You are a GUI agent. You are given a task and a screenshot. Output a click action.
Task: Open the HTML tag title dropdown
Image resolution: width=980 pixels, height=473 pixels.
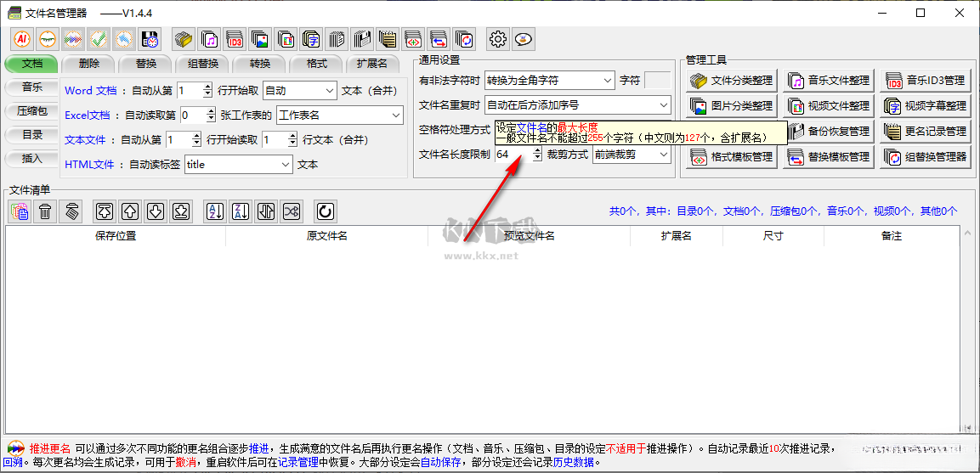click(x=238, y=165)
